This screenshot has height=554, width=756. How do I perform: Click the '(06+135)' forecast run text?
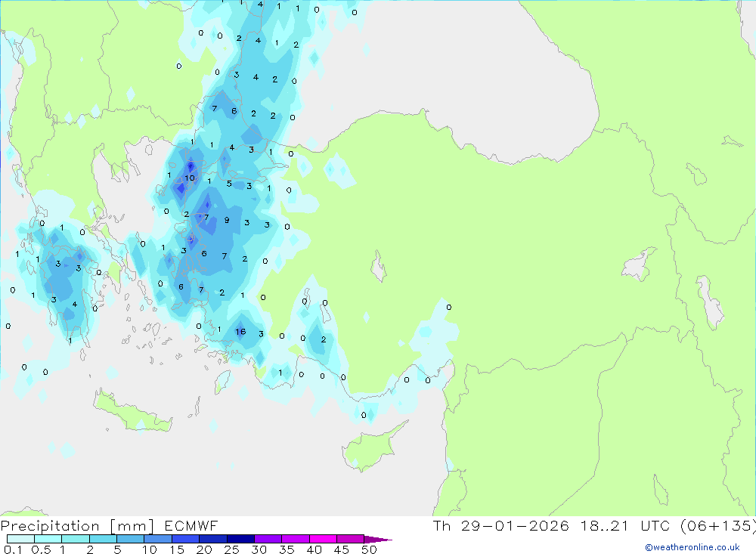pyautogui.click(x=718, y=526)
